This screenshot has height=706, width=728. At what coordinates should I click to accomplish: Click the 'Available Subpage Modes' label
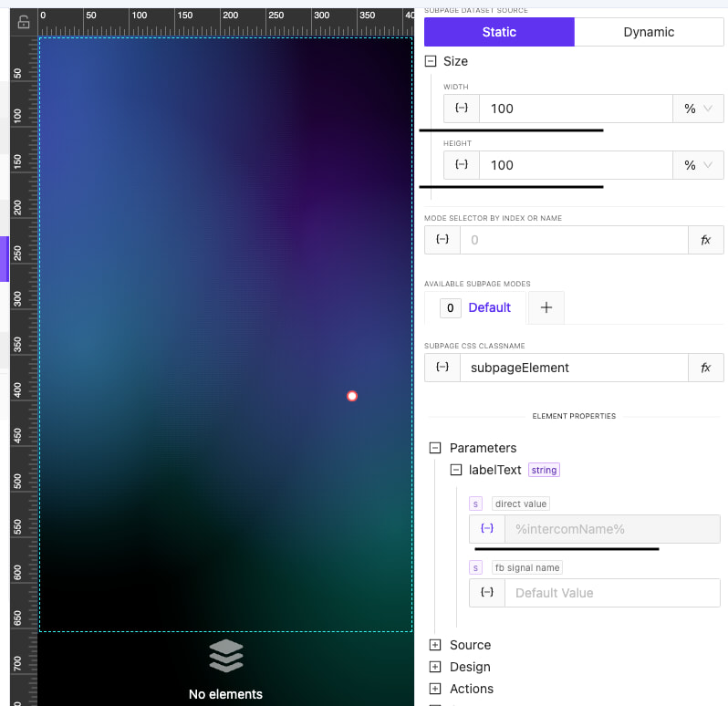[477, 284]
